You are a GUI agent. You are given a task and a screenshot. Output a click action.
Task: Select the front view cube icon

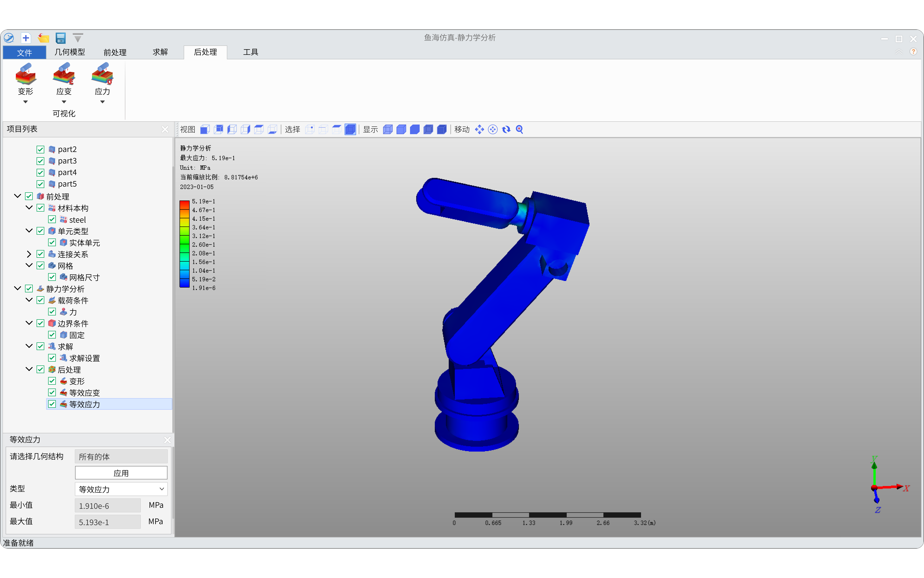click(x=205, y=130)
